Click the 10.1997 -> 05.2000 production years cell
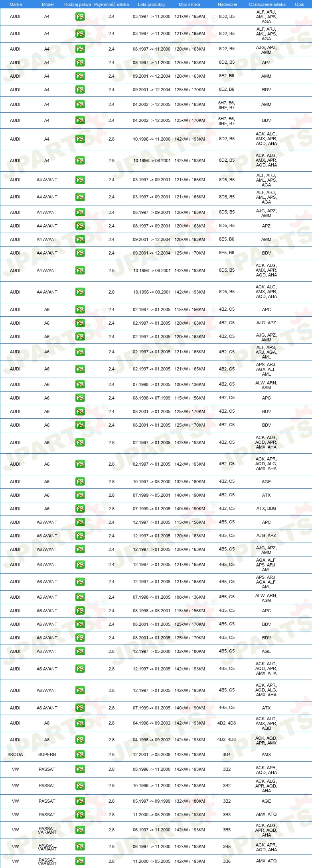Viewport: 312px width, 868px height. click(152, 482)
